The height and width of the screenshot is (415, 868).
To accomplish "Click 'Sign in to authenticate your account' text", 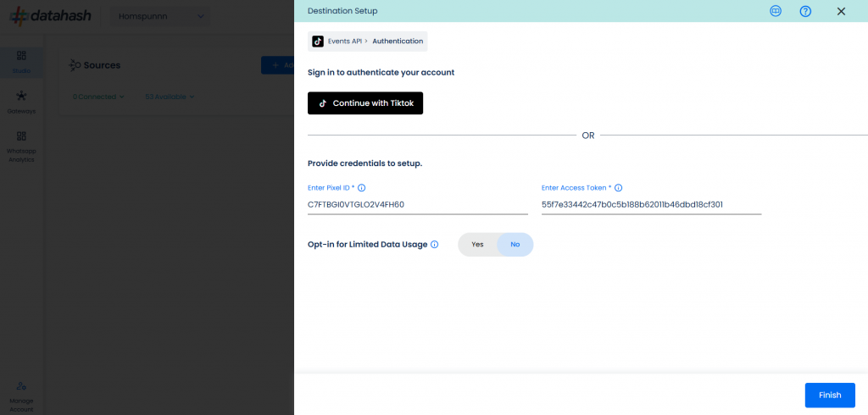I will [x=381, y=73].
